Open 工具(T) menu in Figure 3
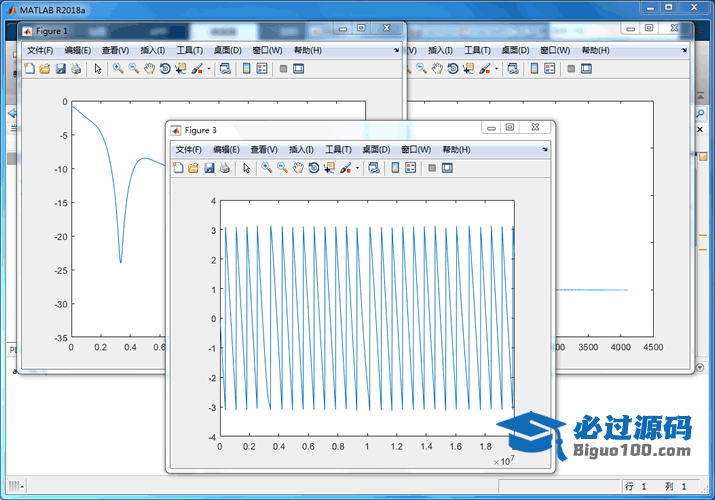Screen dimensions: 715x500 pyautogui.click(x=338, y=149)
